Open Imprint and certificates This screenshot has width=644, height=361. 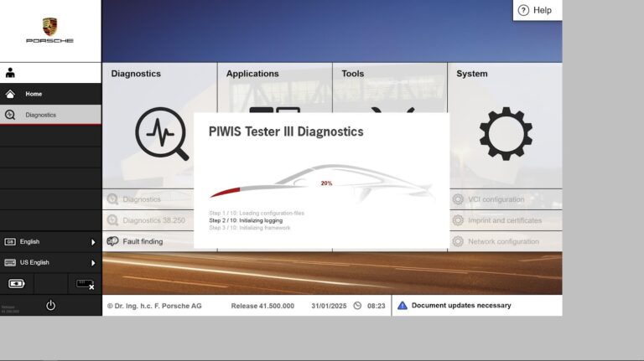(x=505, y=220)
